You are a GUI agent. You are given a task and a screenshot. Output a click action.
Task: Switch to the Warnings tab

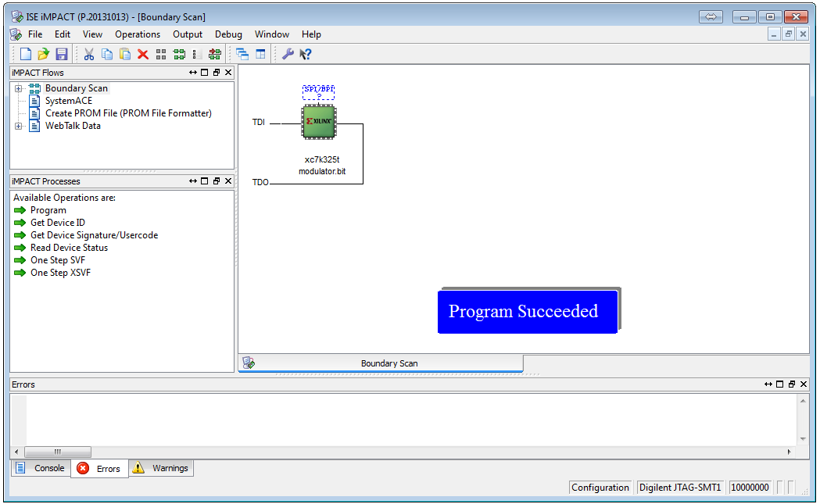(x=161, y=468)
